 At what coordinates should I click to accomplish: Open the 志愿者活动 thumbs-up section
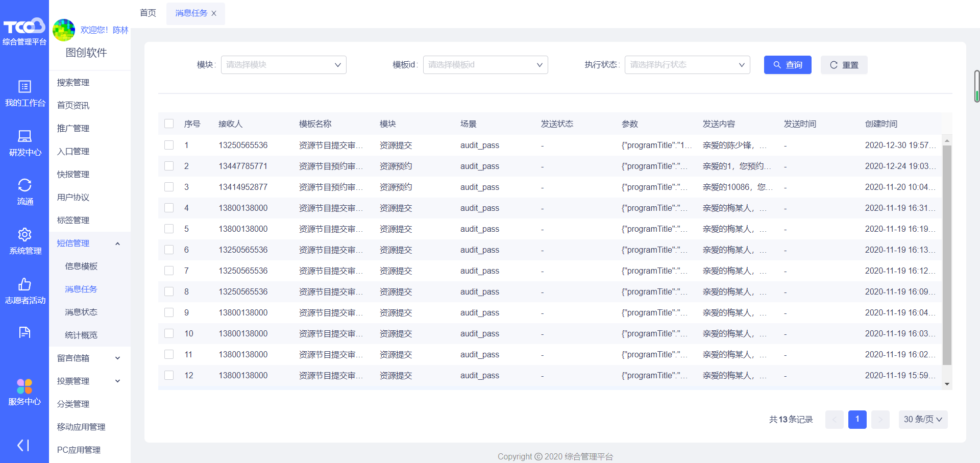(x=24, y=291)
